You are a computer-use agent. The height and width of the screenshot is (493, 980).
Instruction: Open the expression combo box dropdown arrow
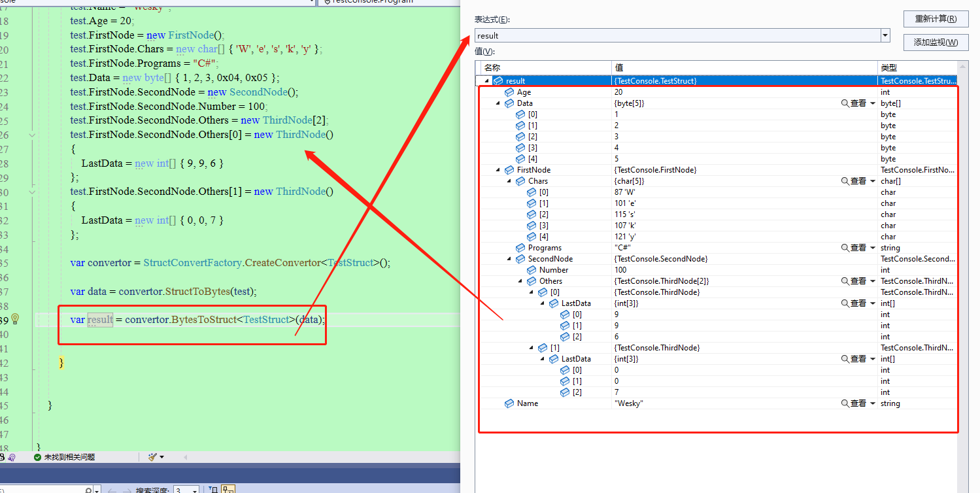(x=885, y=35)
